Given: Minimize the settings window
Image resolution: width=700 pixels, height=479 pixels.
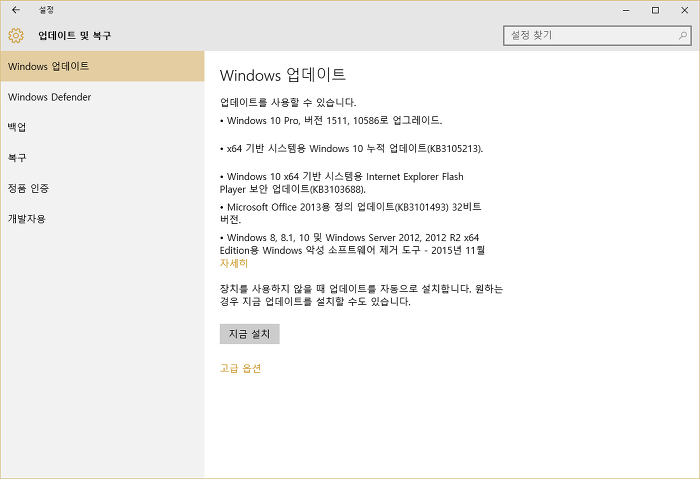Looking at the screenshot, I should [x=626, y=10].
